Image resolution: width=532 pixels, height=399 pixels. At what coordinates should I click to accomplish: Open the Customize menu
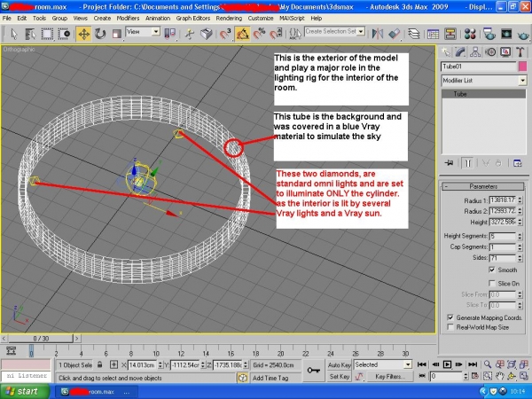pyautogui.click(x=261, y=19)
